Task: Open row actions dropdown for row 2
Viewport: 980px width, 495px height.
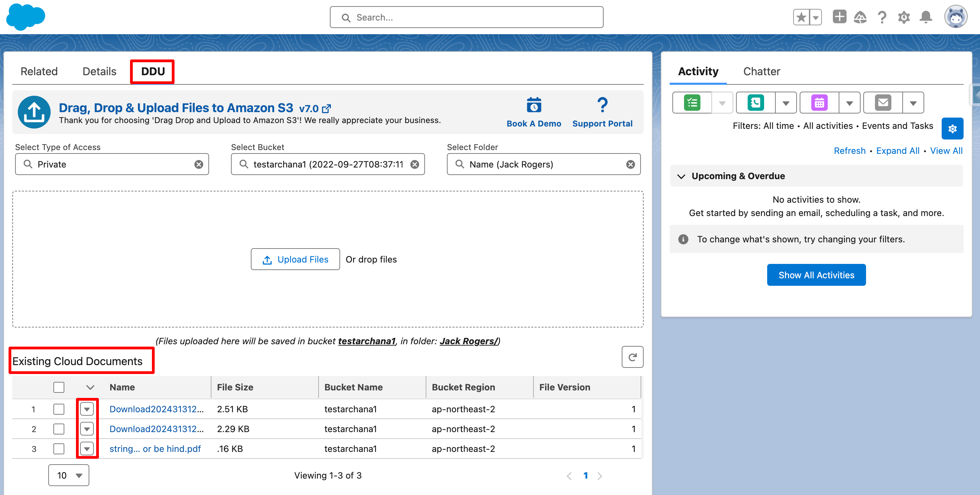Action: 87,429
